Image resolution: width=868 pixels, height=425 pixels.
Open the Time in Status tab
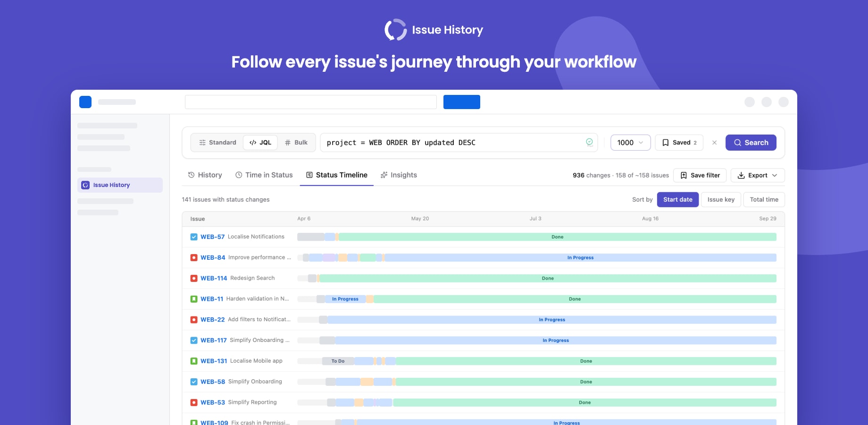tap(264, 175)
